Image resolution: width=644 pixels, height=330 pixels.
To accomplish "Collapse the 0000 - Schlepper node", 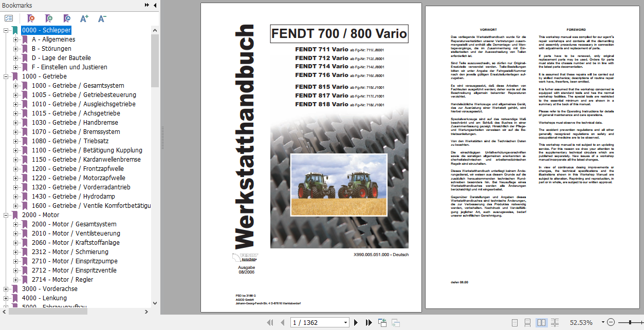I will tap(6, 30).
